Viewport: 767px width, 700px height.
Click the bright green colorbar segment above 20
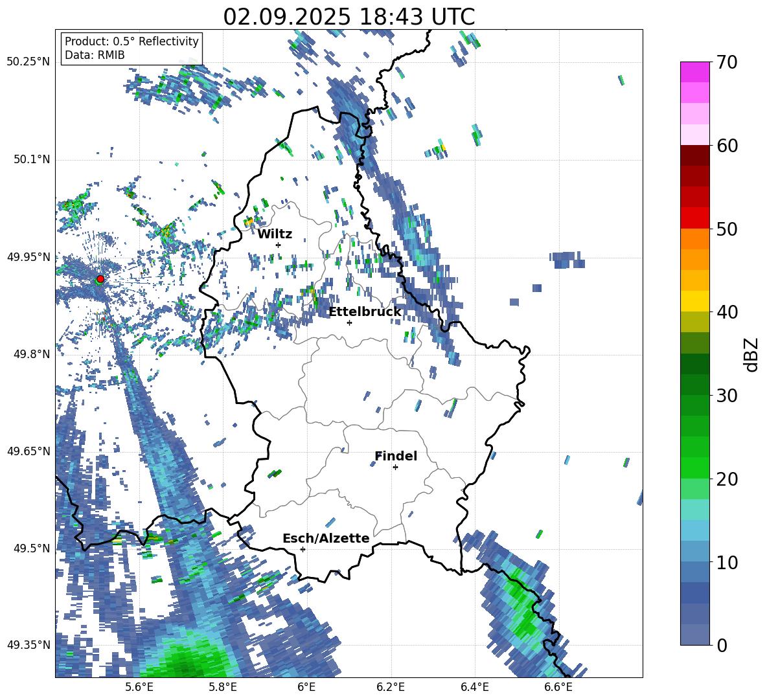(x=694, y=468)
